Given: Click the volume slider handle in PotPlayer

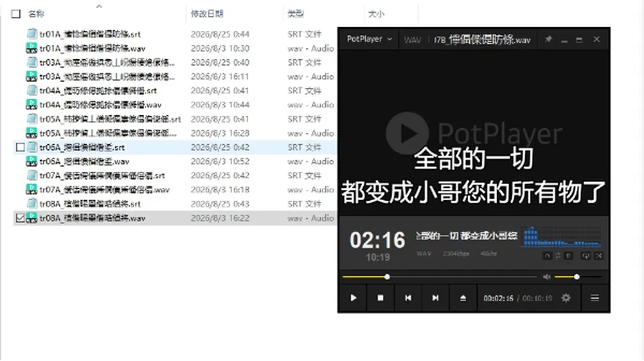Looking at the screenshot, I should pyautogui.click(x=577, y=277).
